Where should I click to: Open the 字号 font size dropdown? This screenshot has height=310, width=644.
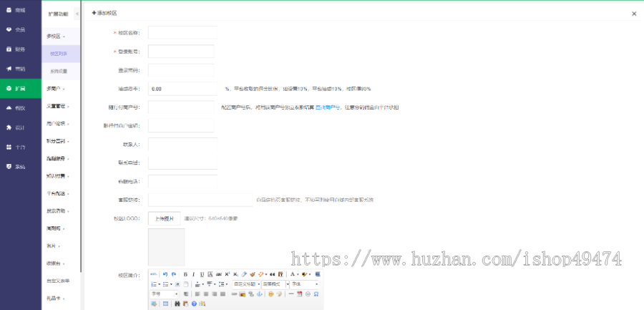coord(164,294)
